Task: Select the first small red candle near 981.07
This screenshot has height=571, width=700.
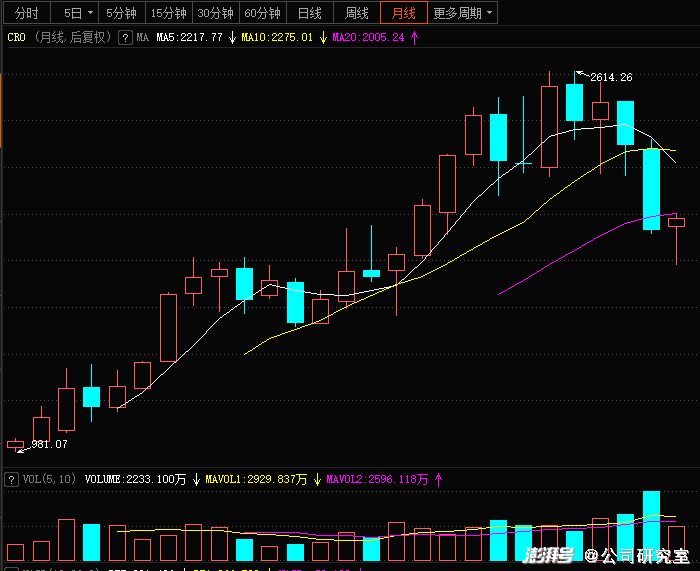Action: click(15, 444)
